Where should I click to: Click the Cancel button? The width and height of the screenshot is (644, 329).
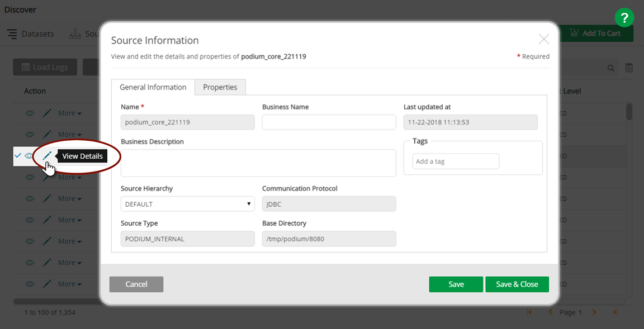[136, 284]
